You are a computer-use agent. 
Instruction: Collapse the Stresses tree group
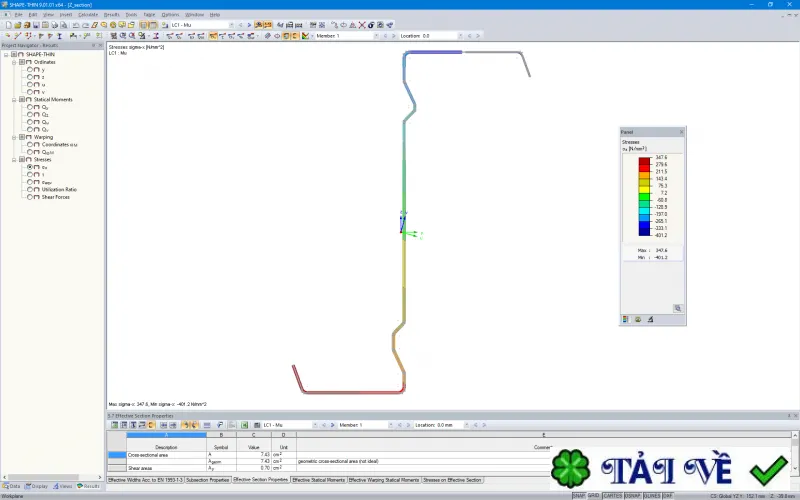pyautogui.click(x=14, y=160)
